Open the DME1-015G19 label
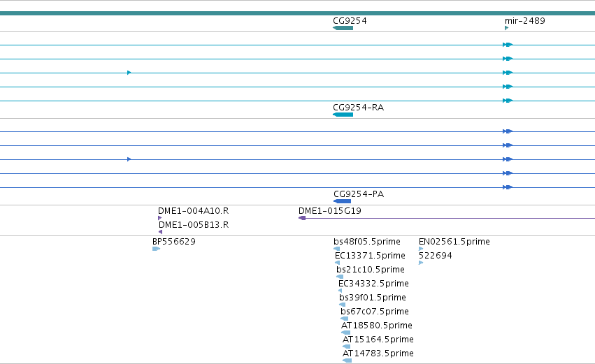 330,211
